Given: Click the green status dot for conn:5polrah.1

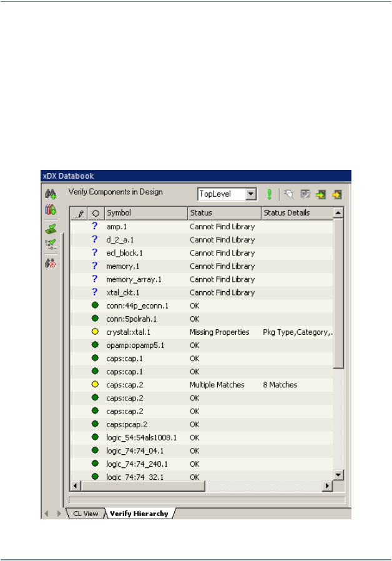Looking at the screenshot, I should click(x=95, y=319).
